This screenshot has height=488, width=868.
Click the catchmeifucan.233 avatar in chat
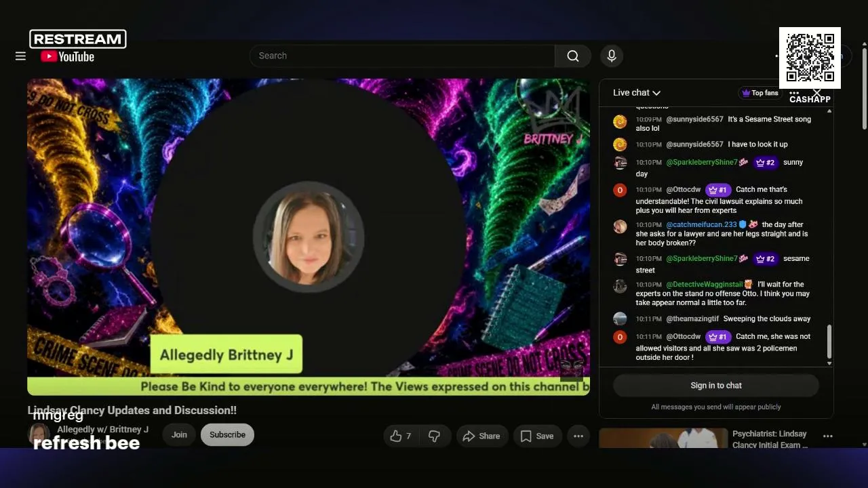coord(620,226)
